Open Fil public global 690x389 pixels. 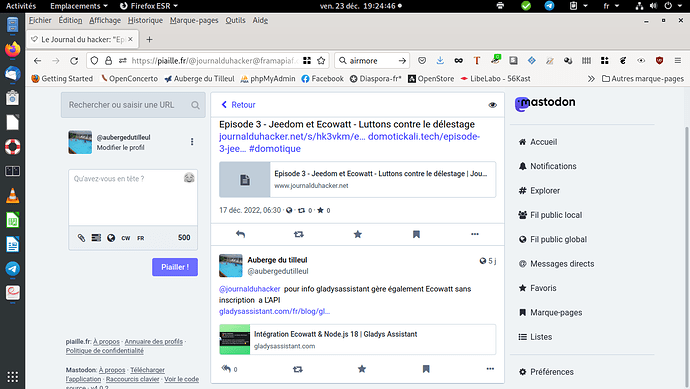553,239
